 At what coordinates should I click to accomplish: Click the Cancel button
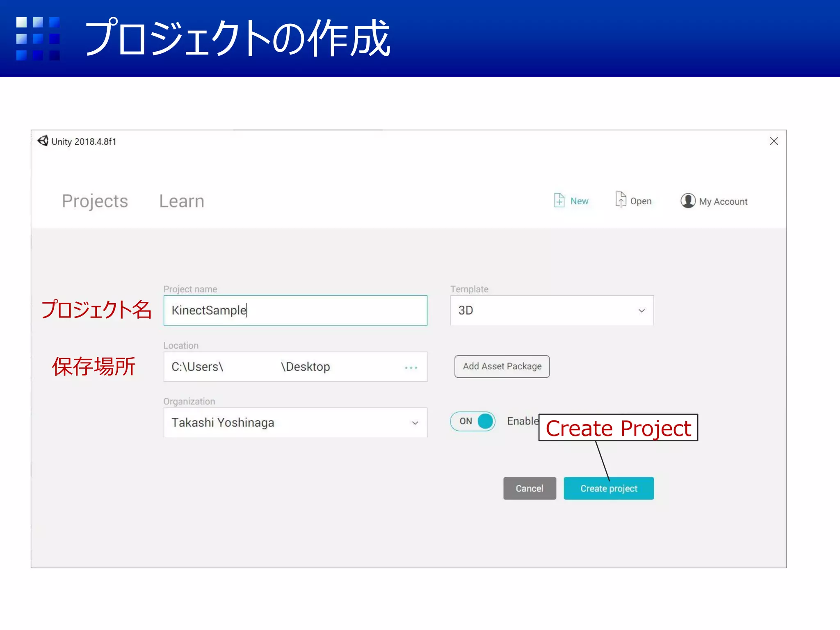[530, 488]
